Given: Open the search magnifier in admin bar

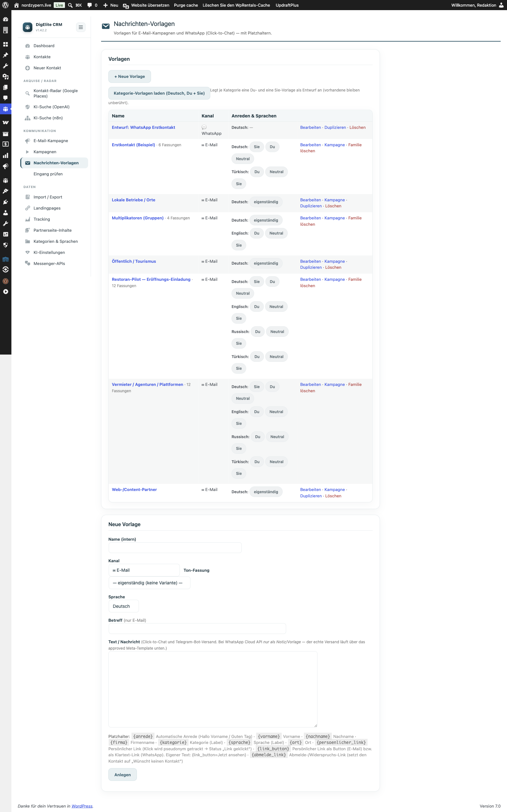Looking at the screenshot, I should coord(70,5).
